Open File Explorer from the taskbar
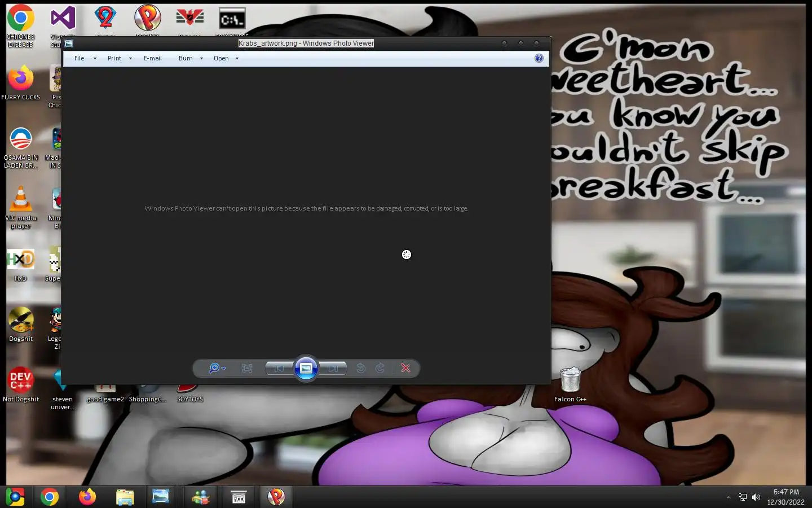The width and height of the screenshot is (812, 508). (125, 497)
